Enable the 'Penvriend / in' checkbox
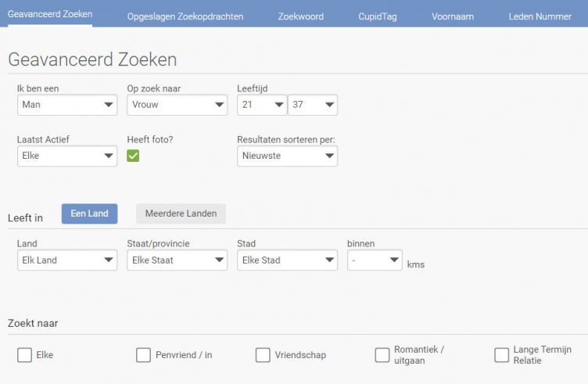Image resolution: width=588 pixels, height=384 pixels. point(143,355)
